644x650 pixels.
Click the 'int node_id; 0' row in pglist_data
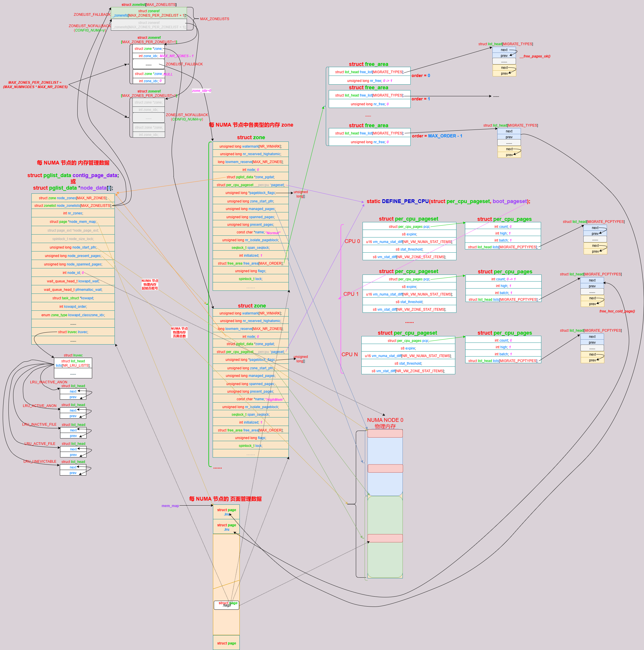[73, 273]
